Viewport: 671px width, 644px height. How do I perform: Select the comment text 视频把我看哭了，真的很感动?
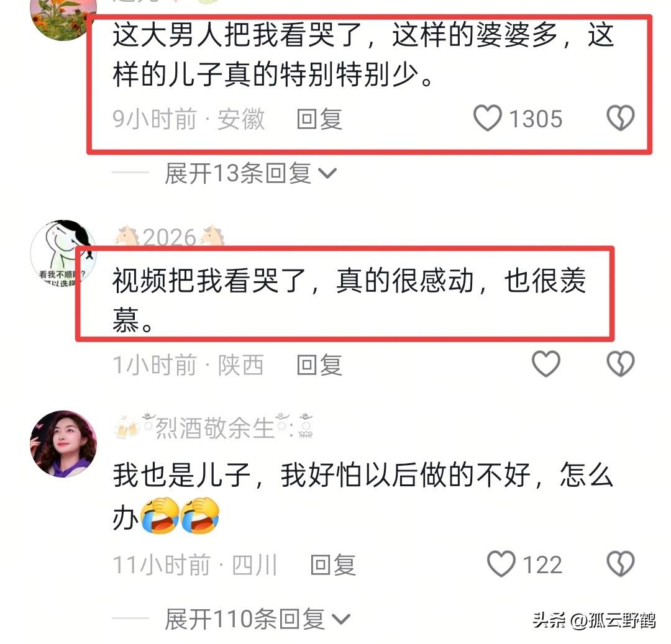coord(294,281)
